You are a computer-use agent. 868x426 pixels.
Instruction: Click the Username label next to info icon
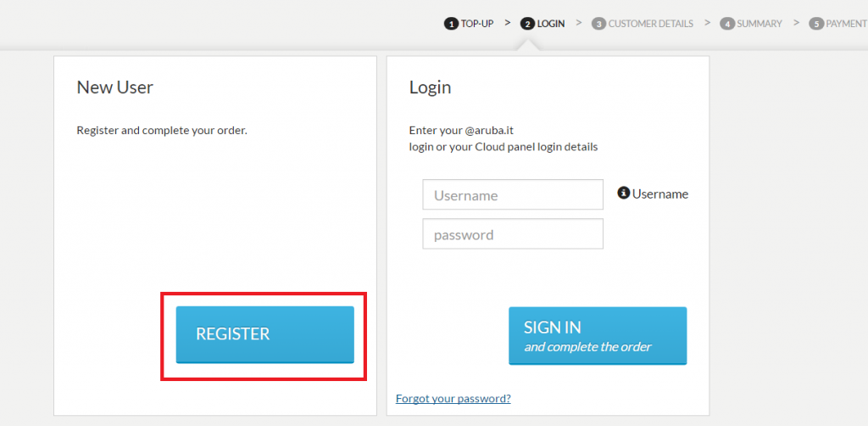click(x=660, y=193)
